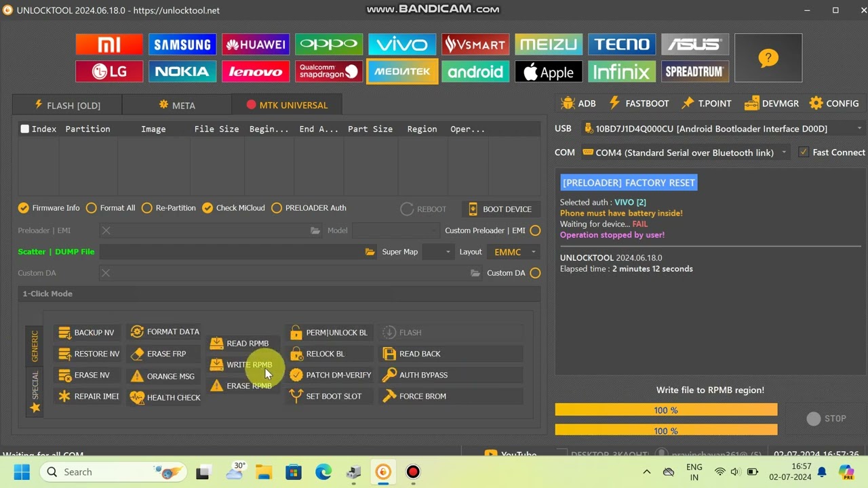The height and width of the screenshot is (488, 868).
Task: Launch T.POINT test point tool
Action: 707,104
